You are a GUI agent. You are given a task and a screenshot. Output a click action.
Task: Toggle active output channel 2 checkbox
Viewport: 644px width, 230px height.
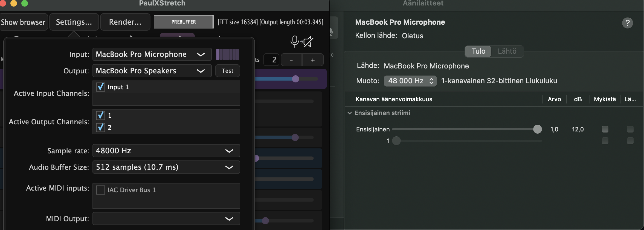coord(101,127)
